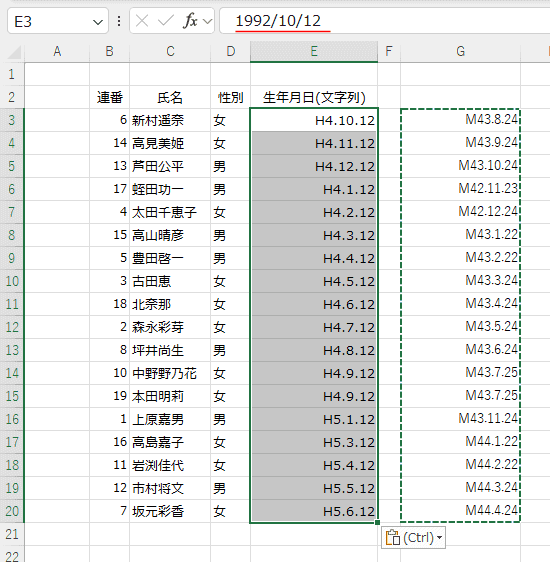
Task: Select column C header
Action: tap(170, 52)
